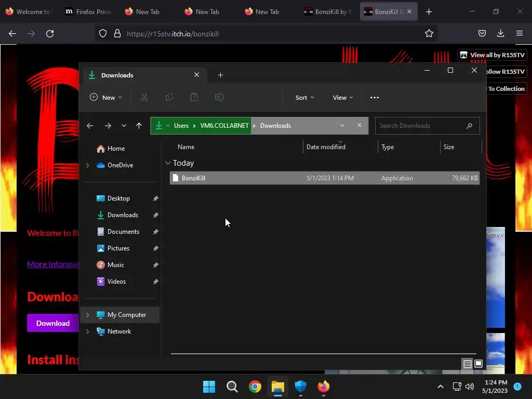Click the padlock site information icon
532x399 pixels.
click(117, 34)
